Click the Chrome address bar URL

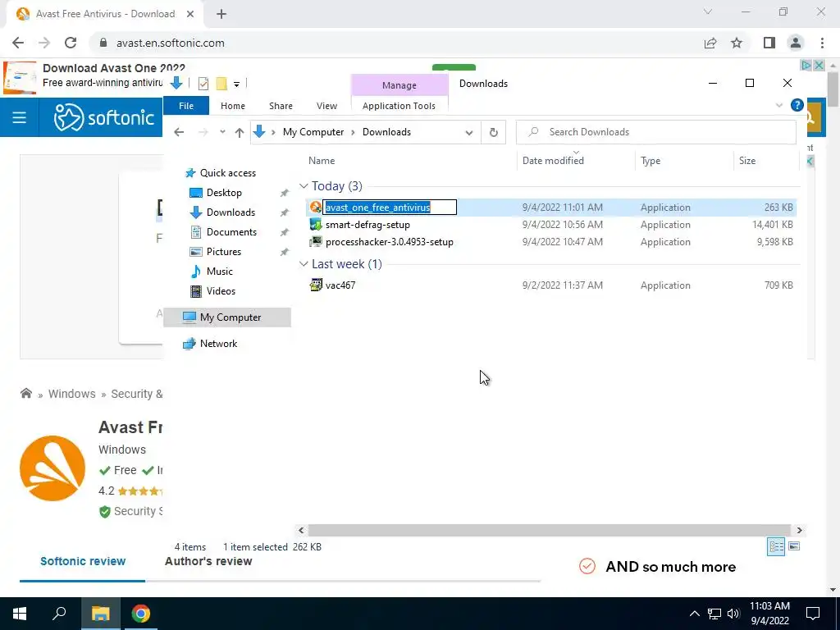(171, 43)
